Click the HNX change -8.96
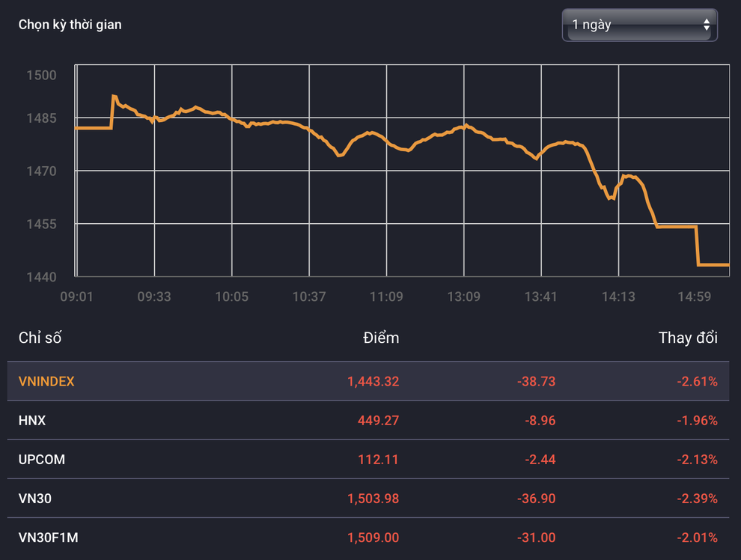Image resolution: width=741 pixels, height=560 pixels. [x=540, y=420]
